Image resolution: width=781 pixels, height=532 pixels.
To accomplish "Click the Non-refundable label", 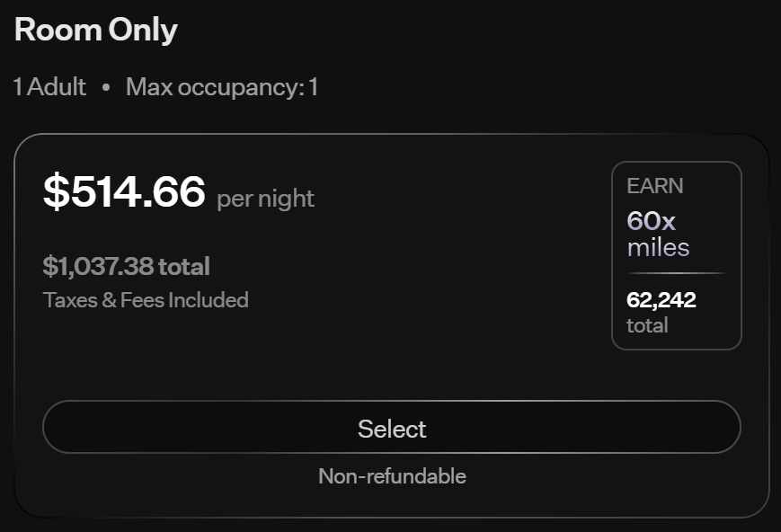I will tap(392, 476).
